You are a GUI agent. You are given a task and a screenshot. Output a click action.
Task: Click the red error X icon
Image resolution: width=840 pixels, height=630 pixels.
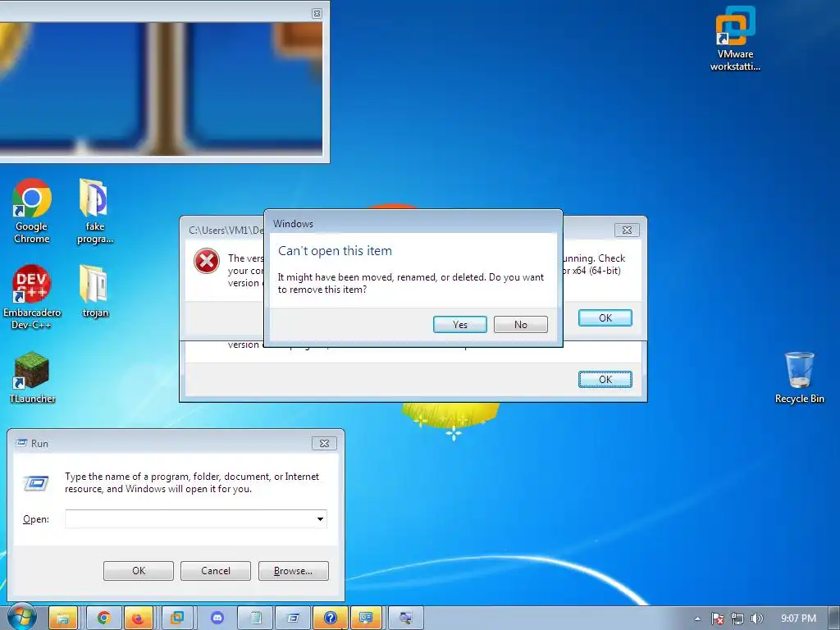(206, 262)
